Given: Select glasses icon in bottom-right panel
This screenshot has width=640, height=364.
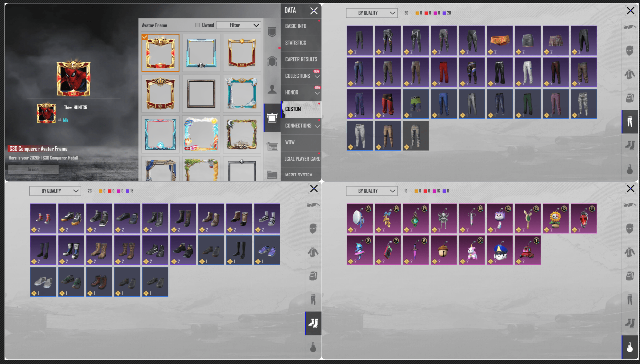Looking at the screenshot, I should click(630, 205).
